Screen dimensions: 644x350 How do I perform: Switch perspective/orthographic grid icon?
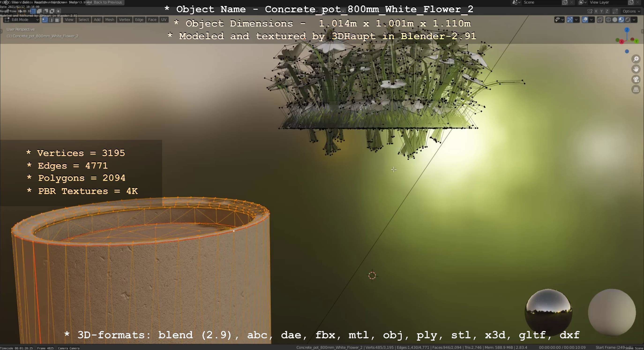(636, 90)
